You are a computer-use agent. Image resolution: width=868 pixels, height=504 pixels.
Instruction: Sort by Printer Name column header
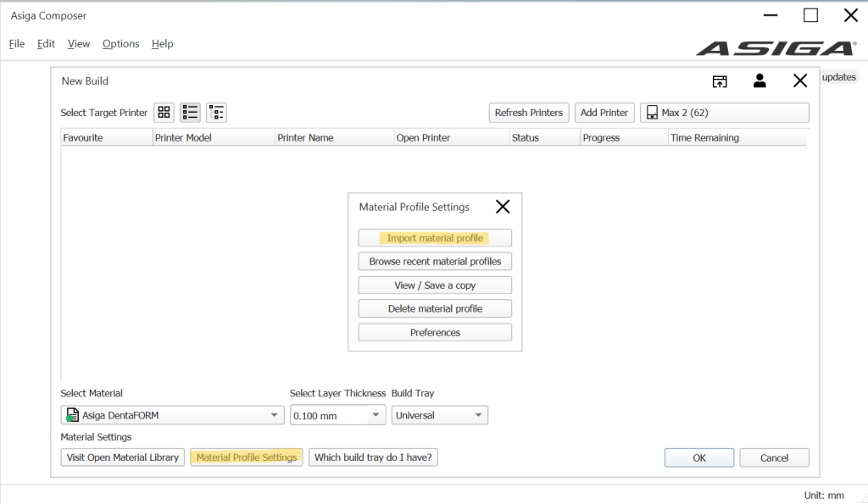point(334,138)
